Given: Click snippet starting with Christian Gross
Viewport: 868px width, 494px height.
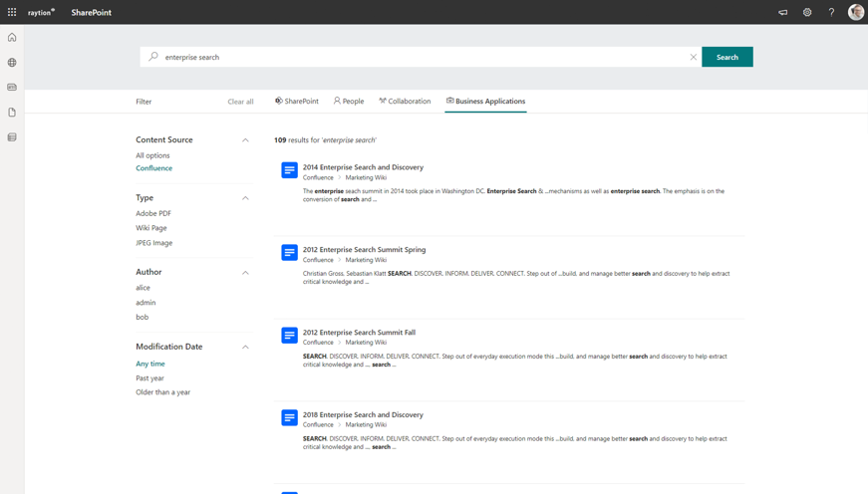Looking at the screenshot, I should pyautogui.click(x=516, y=278).
